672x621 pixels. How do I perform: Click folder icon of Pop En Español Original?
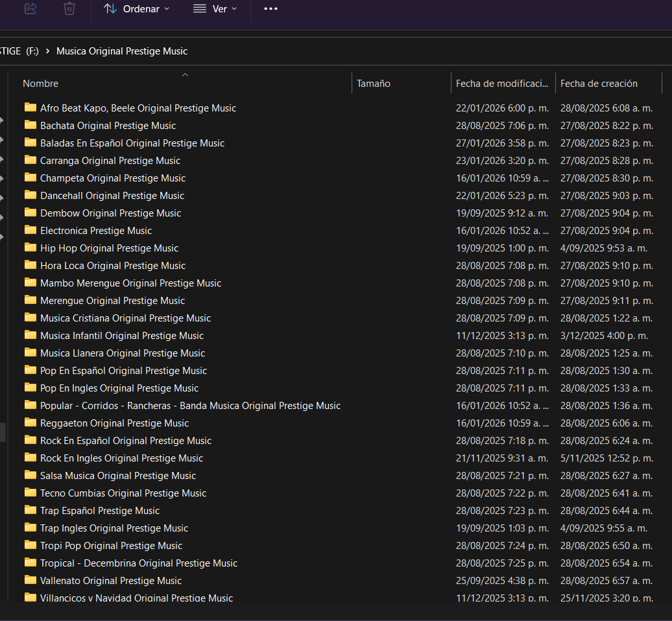(x=30, y=370)
